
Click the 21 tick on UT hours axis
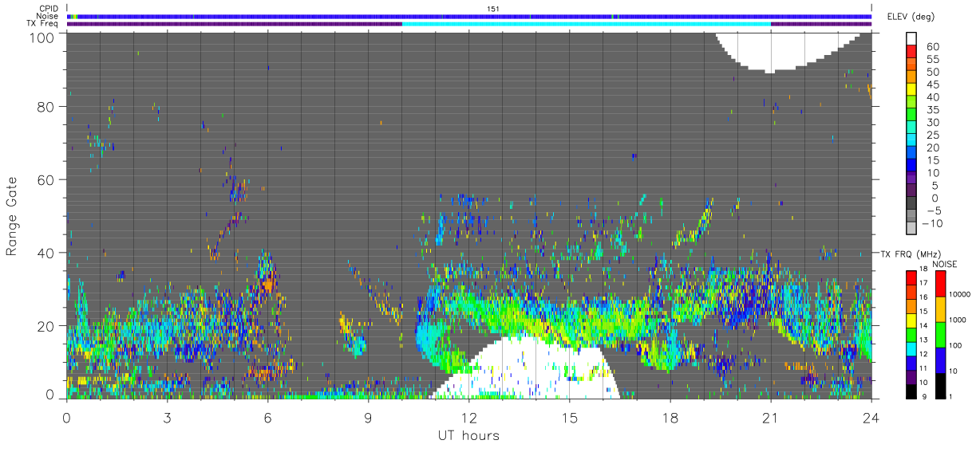770,417
